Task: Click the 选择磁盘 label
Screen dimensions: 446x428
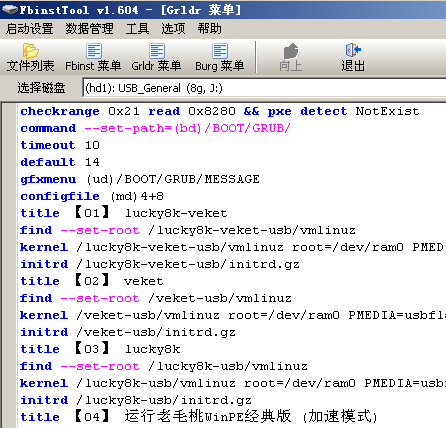Action: coord(41,88)
